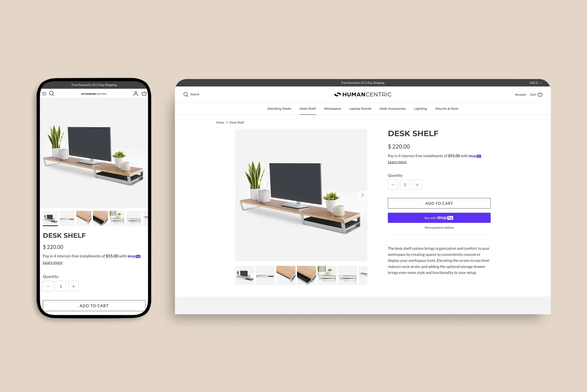Image resolution: width=587 pixels, height=392 pixels.
Task: Click the HumanCentric logo icon
Action: pos(337,94)
